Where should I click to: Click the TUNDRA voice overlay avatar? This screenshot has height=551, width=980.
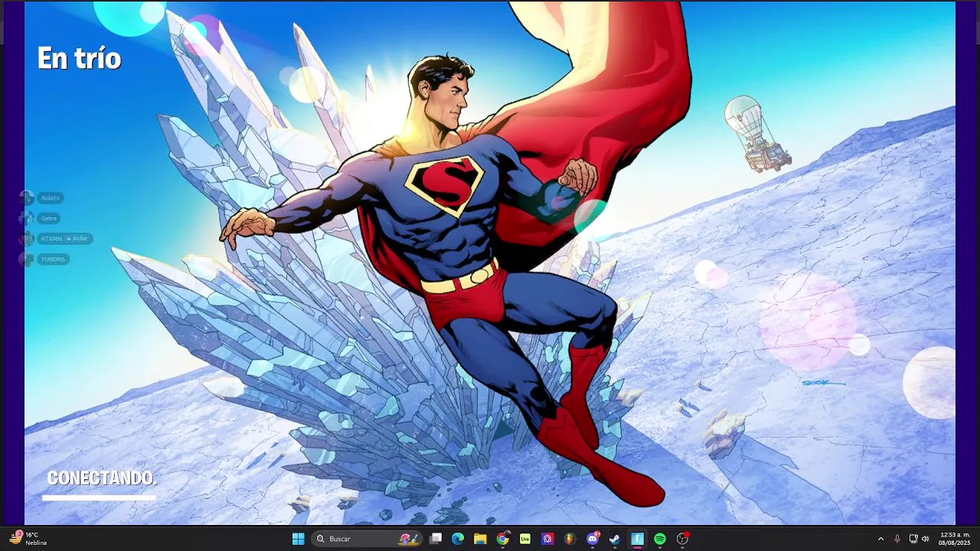27,259
